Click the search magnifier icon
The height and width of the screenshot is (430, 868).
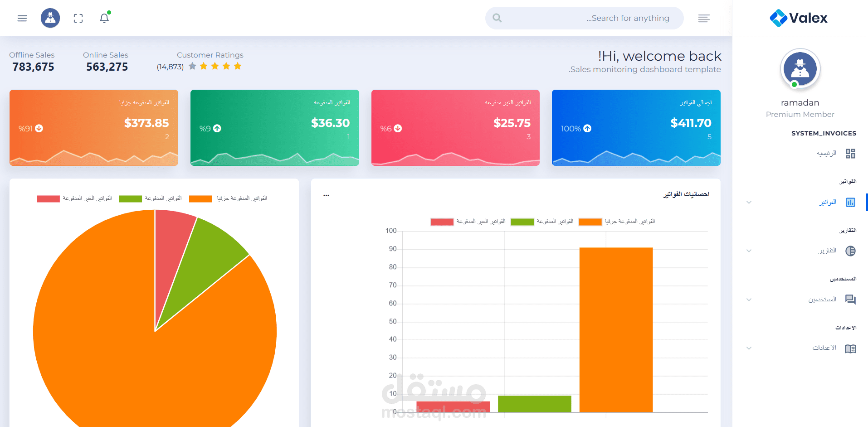tap(497, 18)
